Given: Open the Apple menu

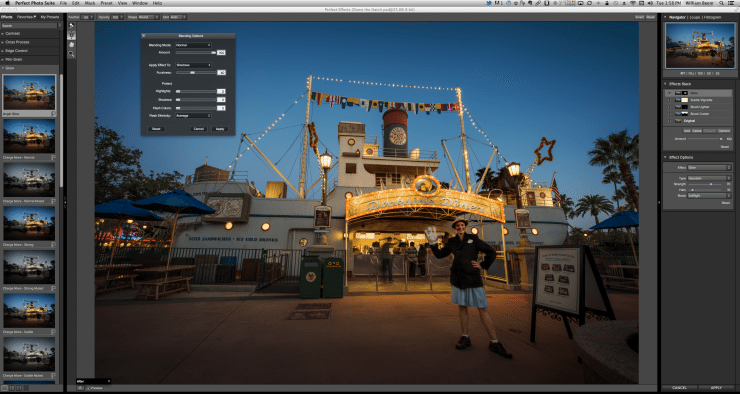Looking at the screenshot, I should (x=7, y=3).
